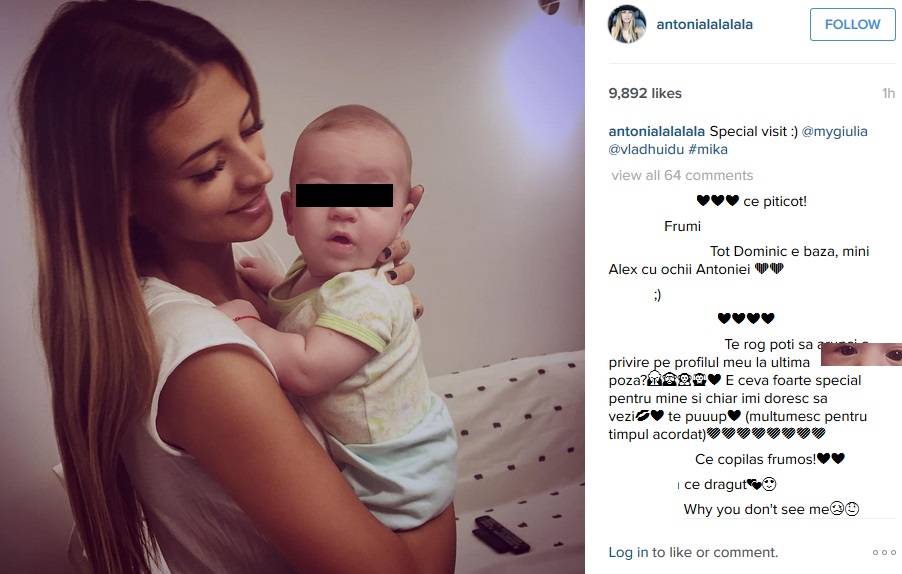Open the #mika hashtag
The image size is (902, 574).
click(x=708, y=150)
